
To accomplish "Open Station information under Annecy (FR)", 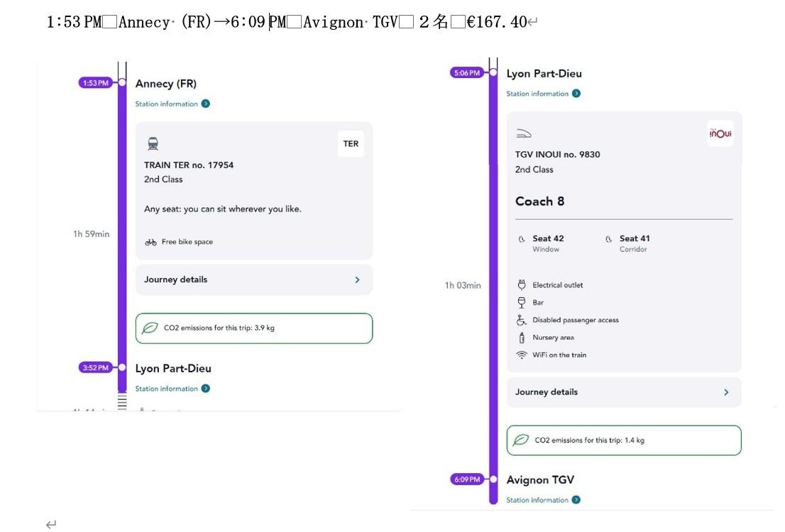I will click(172, 104).
